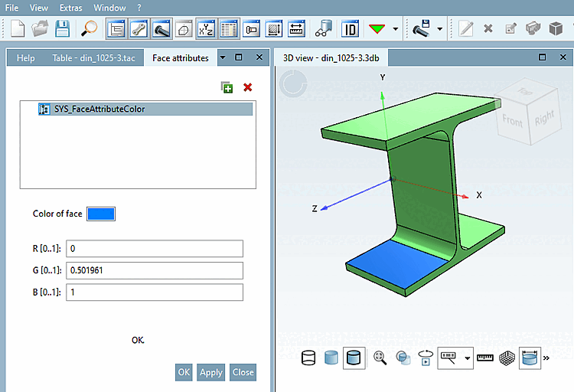Toggle the dimensioned cylinder view button

[x=530, y=358]
